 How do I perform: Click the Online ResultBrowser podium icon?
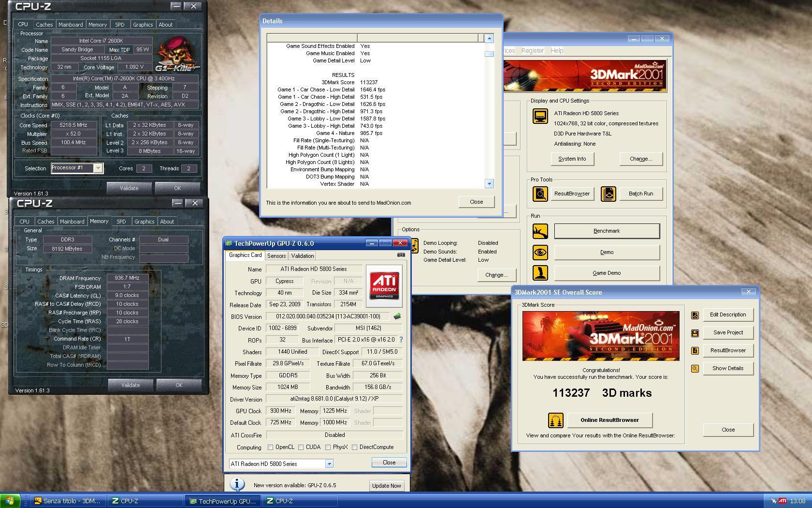pos(555,420)
